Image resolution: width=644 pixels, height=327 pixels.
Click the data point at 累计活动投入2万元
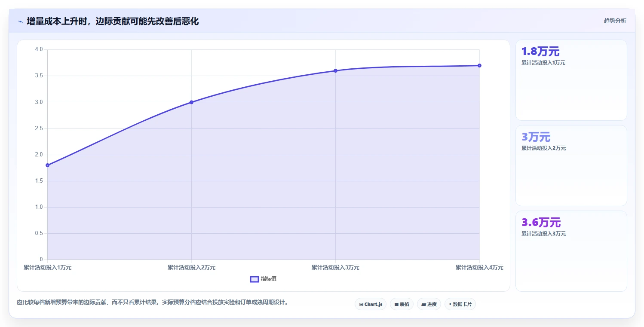[x=191, y=102]
